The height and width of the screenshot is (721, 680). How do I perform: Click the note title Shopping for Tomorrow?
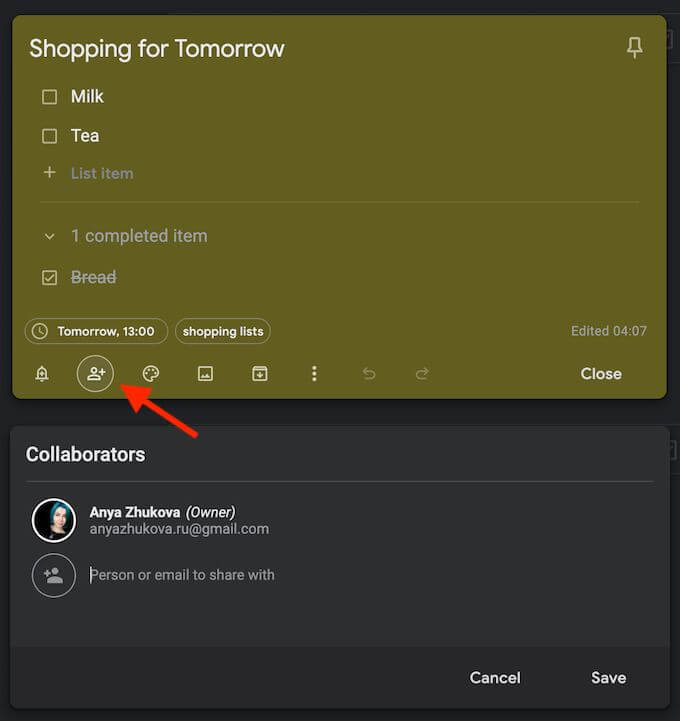point(157,49)
